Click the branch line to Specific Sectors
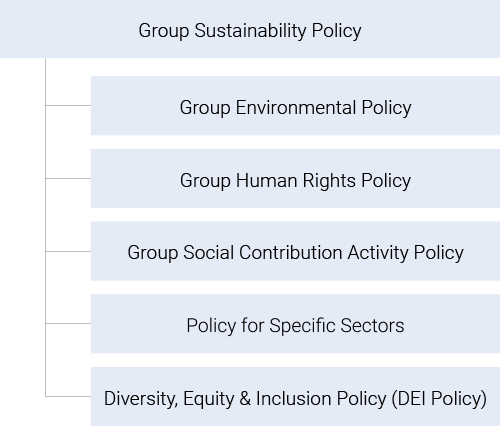500x426 pixels. click(68, 323)
